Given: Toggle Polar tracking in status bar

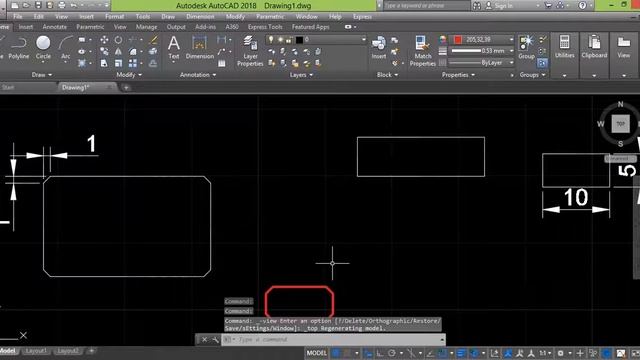Looking at the screenshot, I should click(392, 353).
